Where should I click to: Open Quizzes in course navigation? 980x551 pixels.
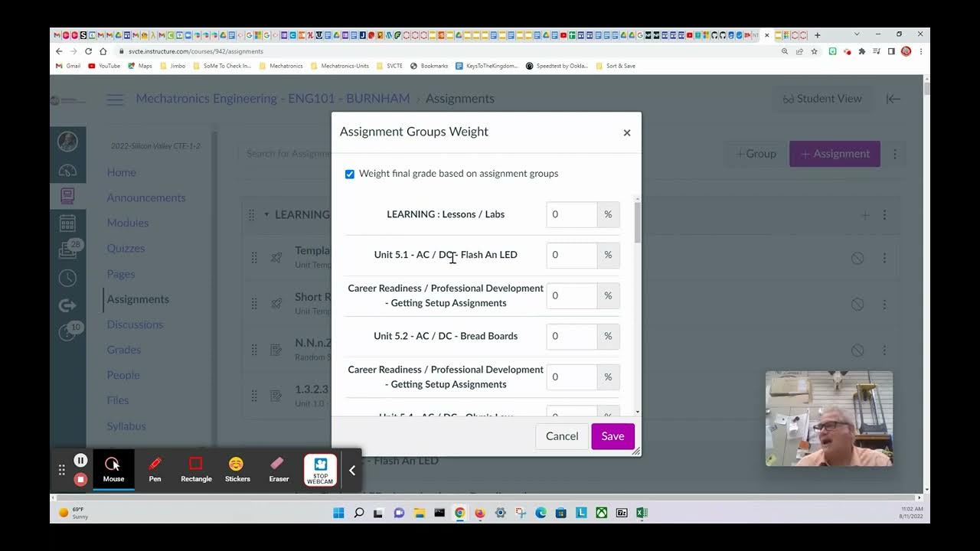pos(126,248)
